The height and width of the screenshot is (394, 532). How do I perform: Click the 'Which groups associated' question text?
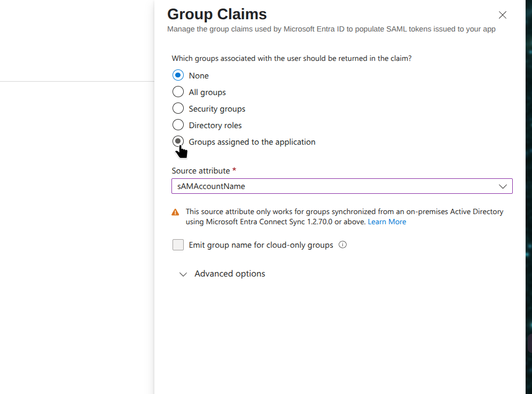(292, 58)
